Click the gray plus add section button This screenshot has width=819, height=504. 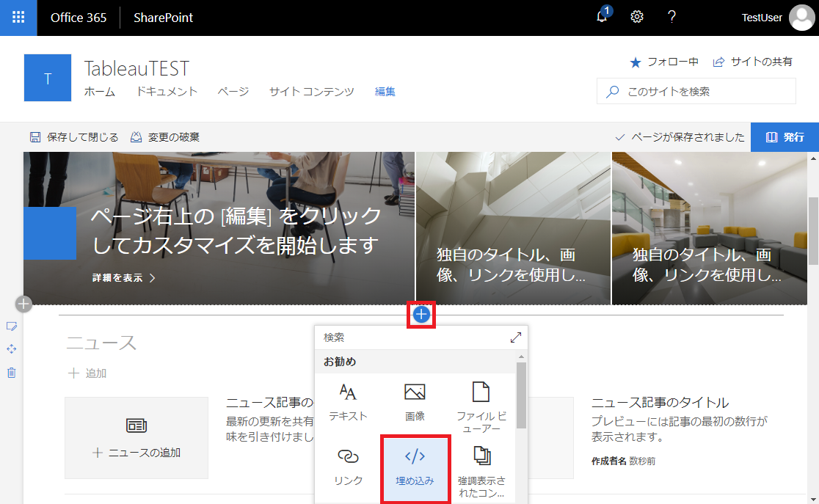pos(23,304)
